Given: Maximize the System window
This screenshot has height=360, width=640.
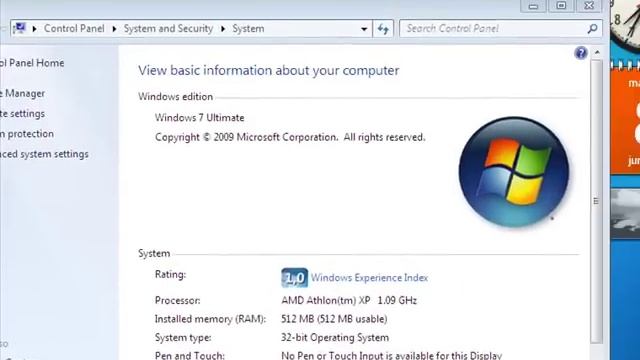Looking at the screenshot, I should [561, 6].
